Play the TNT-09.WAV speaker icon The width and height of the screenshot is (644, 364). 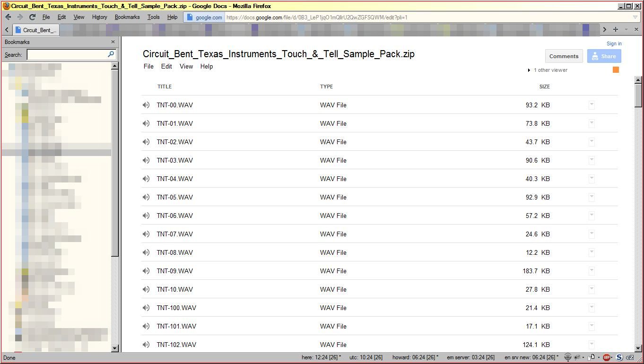(146, 271)
